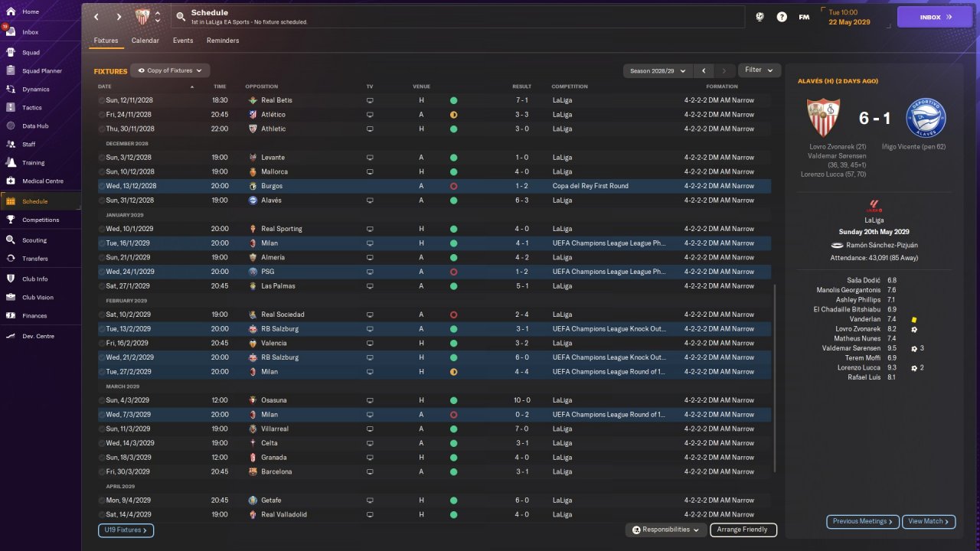Open the Tactics screen
Screen dimensions: 980x551
[x=32, y=107]
